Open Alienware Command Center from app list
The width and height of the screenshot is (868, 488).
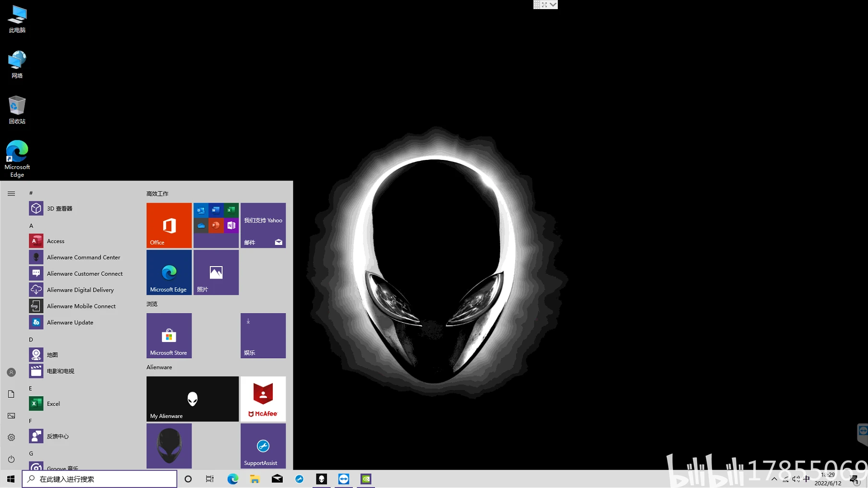83,257
